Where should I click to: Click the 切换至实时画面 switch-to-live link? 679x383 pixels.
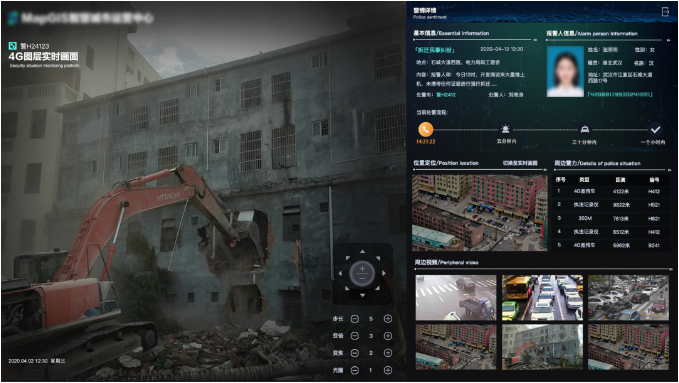click(x=520, y=163)
